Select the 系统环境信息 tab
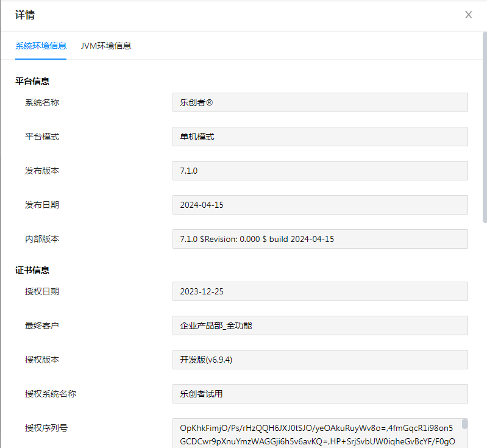This screenshot has width=487, height=448. [41, 46]
